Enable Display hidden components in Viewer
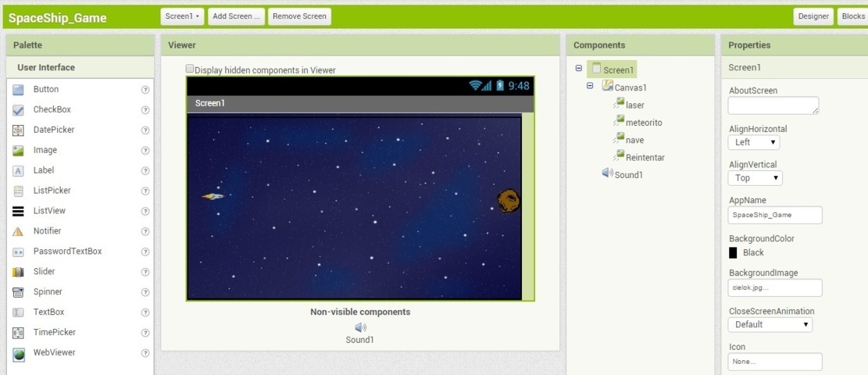Viewport: 868px width, 375px height. pos(190,69)
